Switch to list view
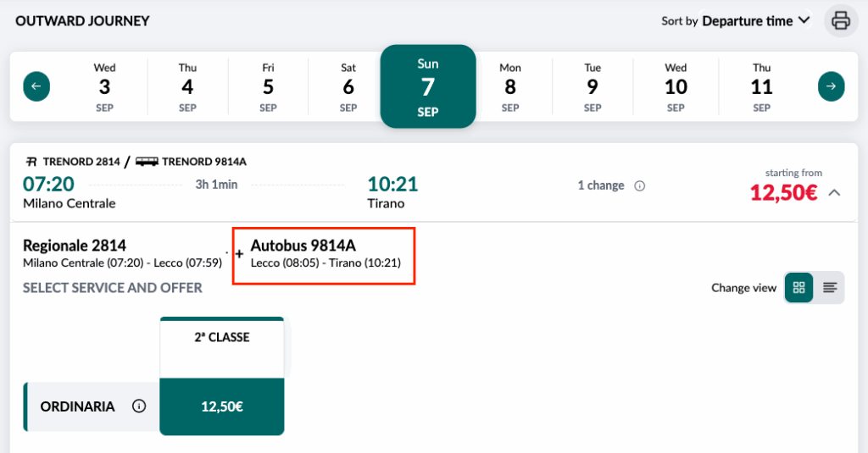The width and height of the screenshot is (868, 453). pyautogui.click(x=829, y=288)
